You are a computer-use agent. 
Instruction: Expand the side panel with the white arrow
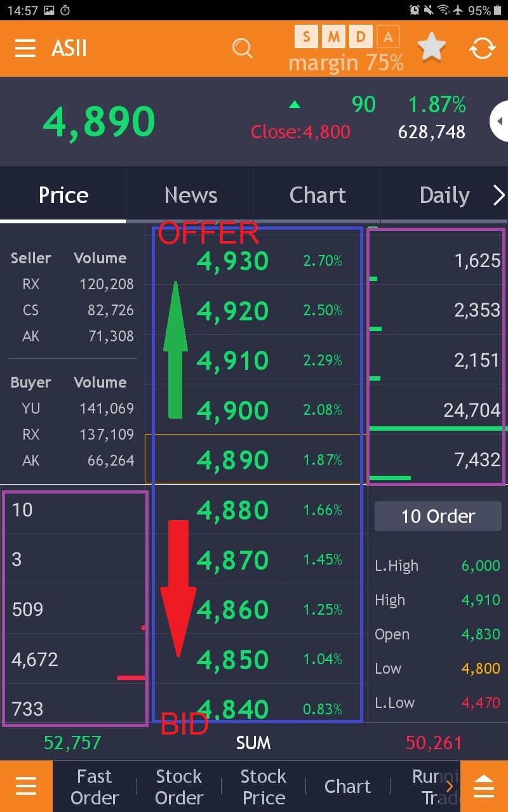[x=501, y=121]
